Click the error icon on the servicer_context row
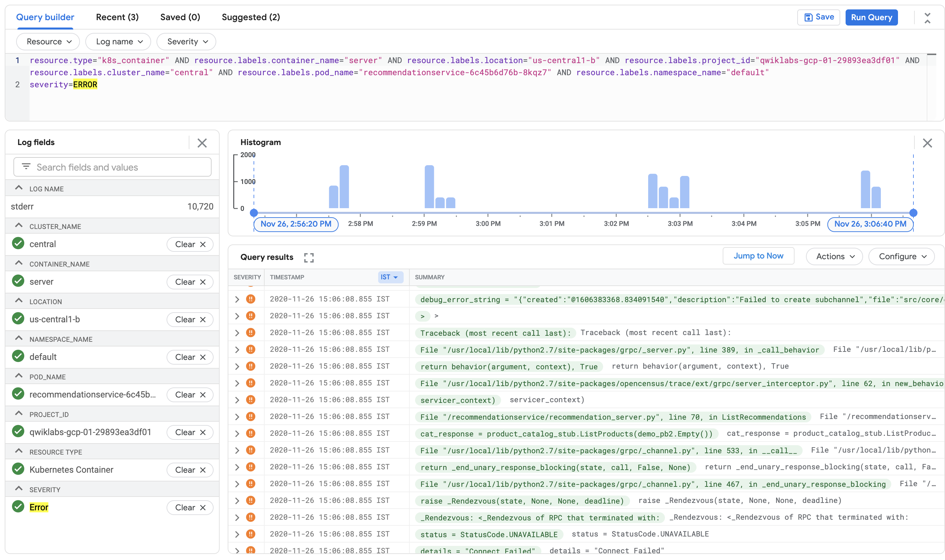This screenshot has width=945, height=560. (251, 400)
